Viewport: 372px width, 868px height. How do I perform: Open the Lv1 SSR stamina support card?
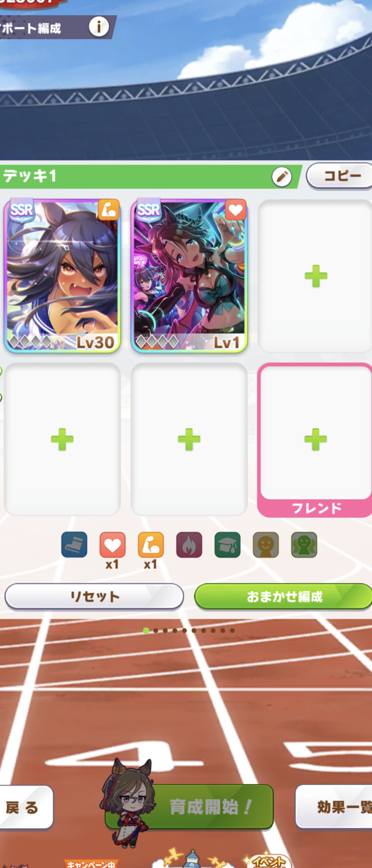click(x=189, y=276)
